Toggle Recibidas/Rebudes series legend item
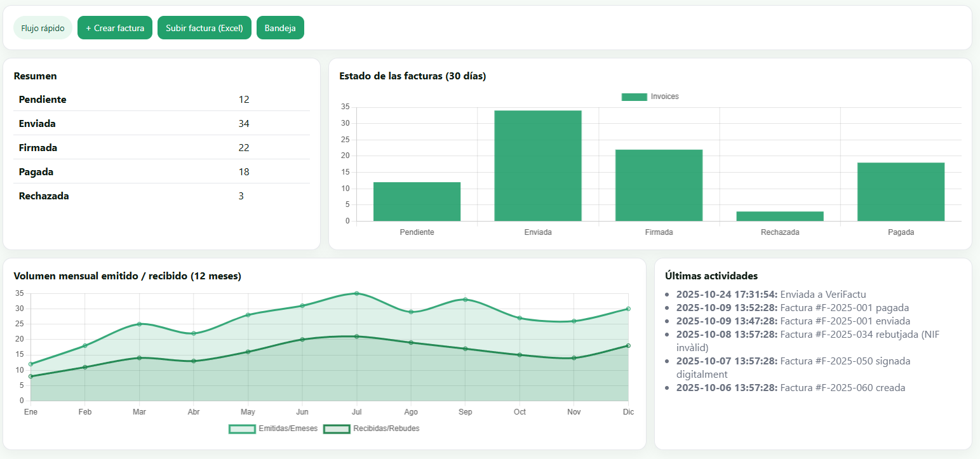 (372, 429)
